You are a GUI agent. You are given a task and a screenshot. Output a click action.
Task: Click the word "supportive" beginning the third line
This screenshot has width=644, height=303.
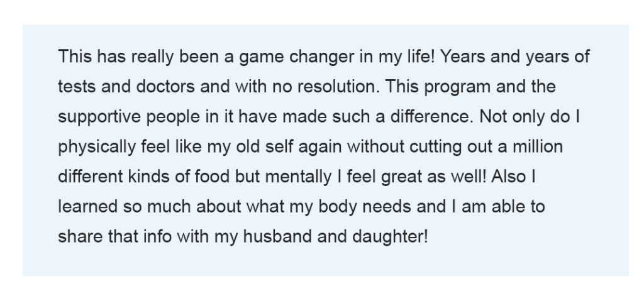coord(99,118)
